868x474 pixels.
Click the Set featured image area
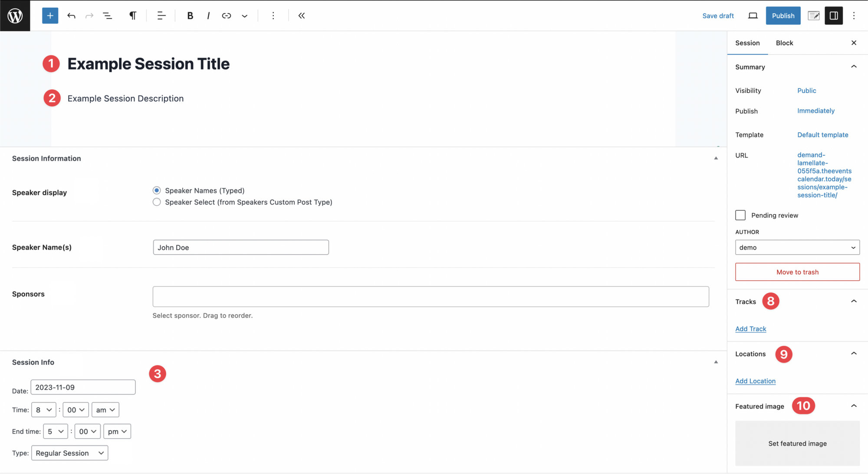pyautogui.click(x=797, y=443)
